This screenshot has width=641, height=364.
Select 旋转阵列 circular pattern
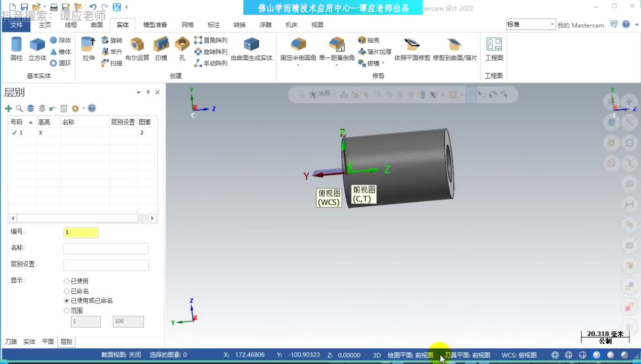pyautogui.click(x=211, y=52)
